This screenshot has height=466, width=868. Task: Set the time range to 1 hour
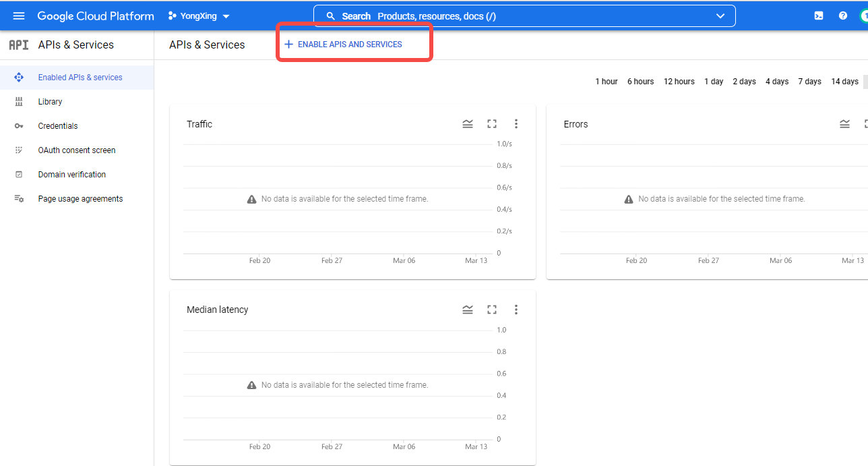click(x=607, y=82)
